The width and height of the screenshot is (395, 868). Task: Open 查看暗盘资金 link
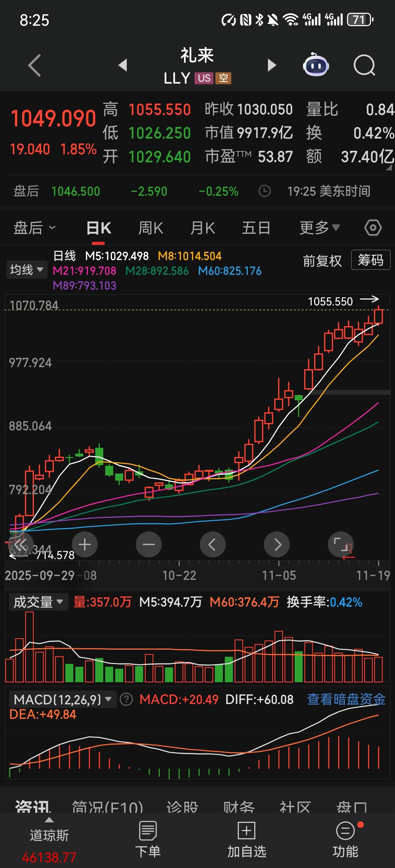346,700
